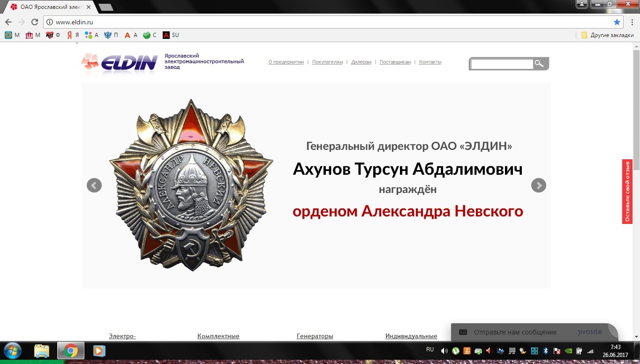Switch RU keyboard language indicator
This screenshot has width=640, height=364.
(429, 349)
